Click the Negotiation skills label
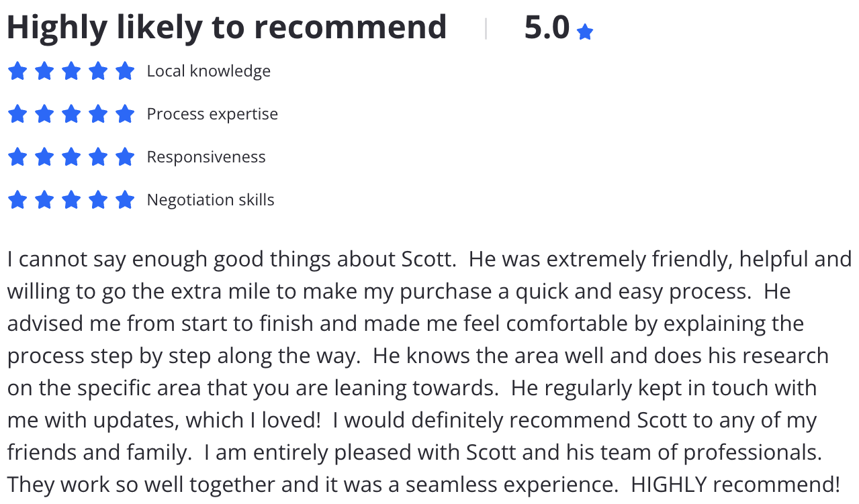The width and height of the screenshot is (859, 504). pyautogui.click(x=211, y=200)
